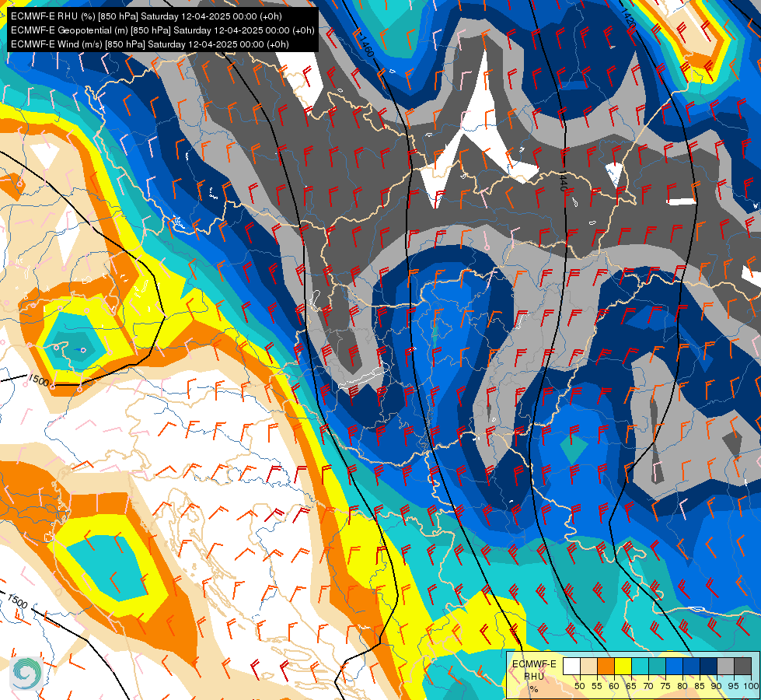Click the legend value 80
Viewport: 761px width, 700px height.
[682, 686]
